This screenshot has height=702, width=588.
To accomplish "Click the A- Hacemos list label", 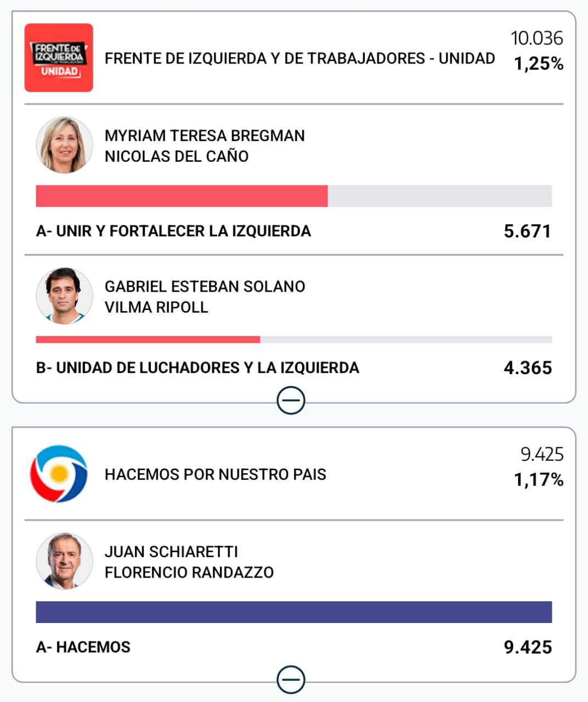I will tap(83, 647).
